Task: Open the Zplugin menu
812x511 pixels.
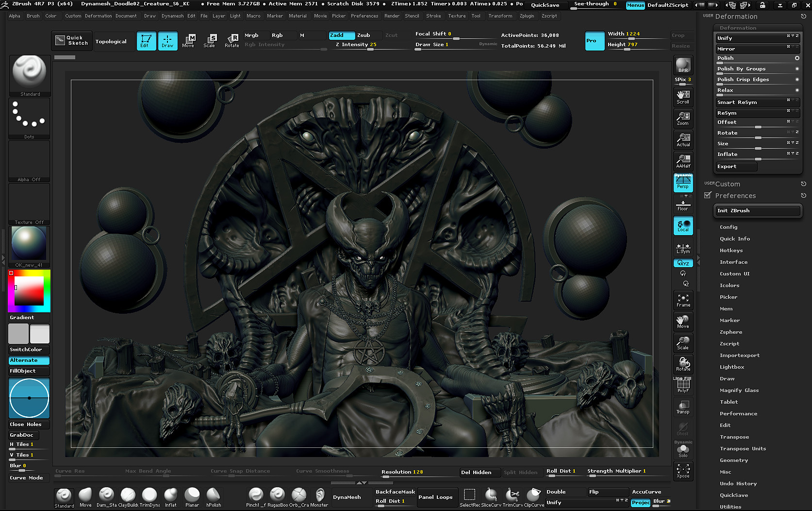Action: click(x=527, y=16)
